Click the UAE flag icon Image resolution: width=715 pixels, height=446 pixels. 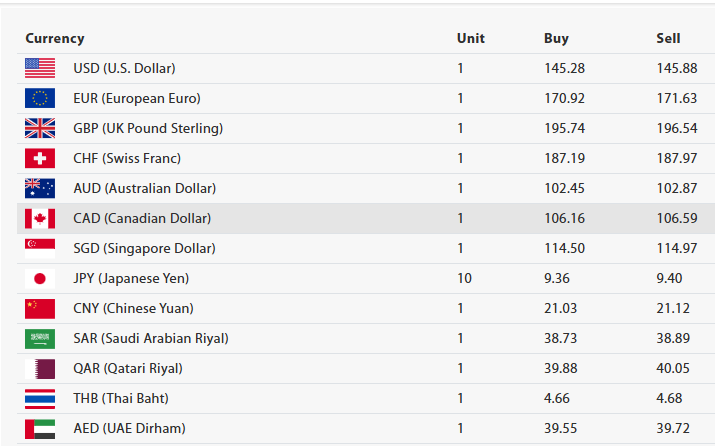[x=40, y=428]
